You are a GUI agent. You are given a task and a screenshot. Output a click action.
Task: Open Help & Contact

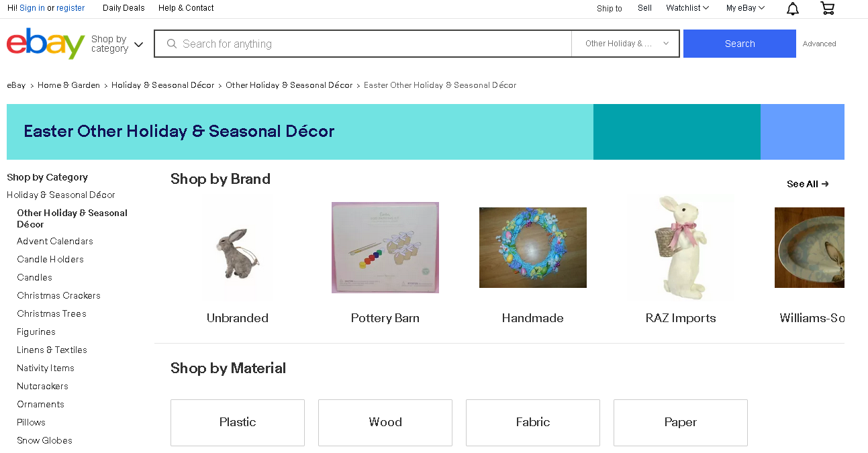coord(186,8)
